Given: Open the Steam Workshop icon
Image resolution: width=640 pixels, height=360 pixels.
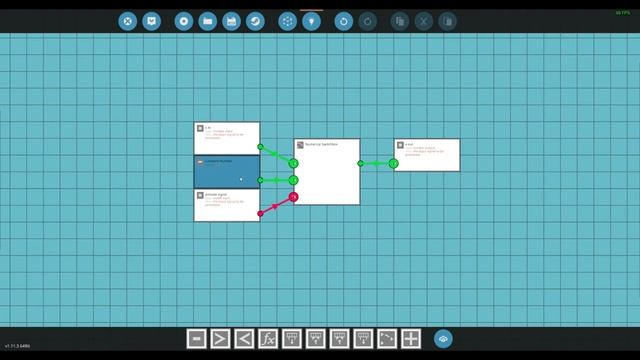Looking at the screenshot, I should (256, 21).
